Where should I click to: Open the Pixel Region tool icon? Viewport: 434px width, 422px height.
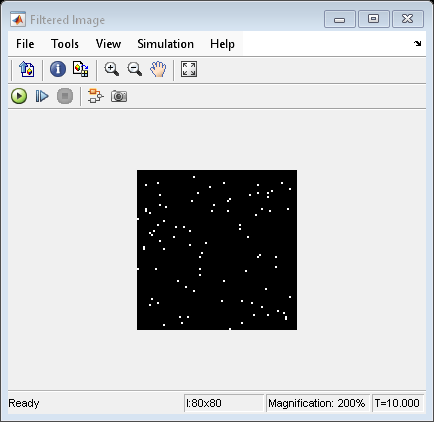pyautogui.click(x=80, y=69)
